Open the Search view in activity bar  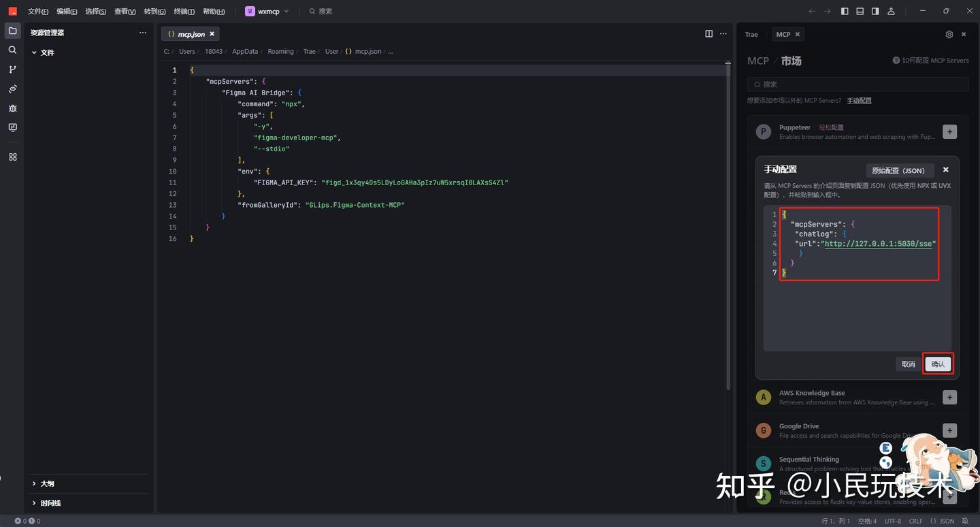pyautogui.click(x=12, y=50)
